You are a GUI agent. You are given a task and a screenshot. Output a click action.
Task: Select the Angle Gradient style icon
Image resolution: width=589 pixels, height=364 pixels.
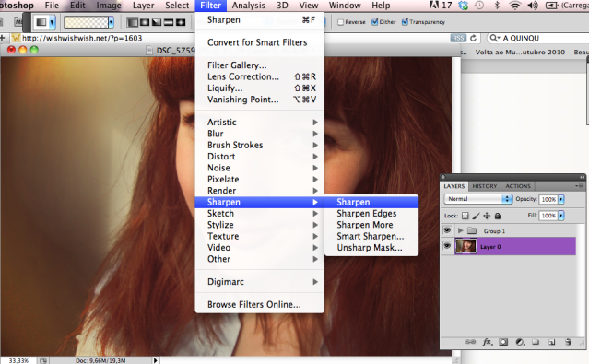(x=157, y=22)
